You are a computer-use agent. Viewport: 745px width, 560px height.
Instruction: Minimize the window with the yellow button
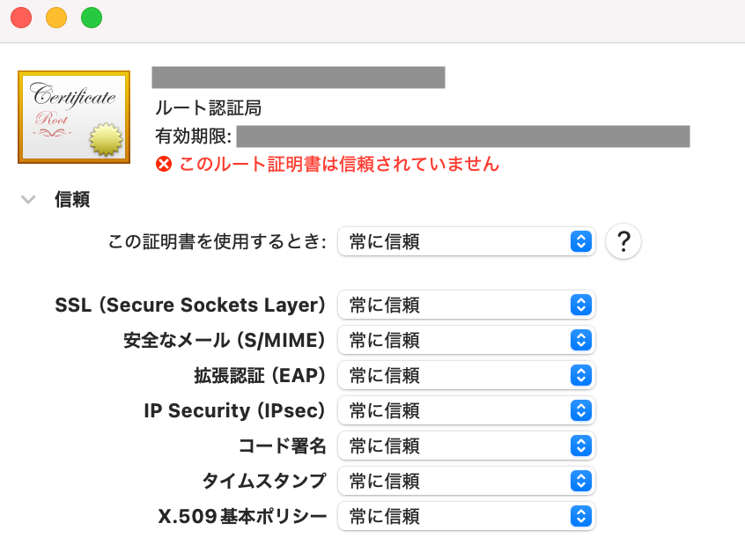click(56, 18)
